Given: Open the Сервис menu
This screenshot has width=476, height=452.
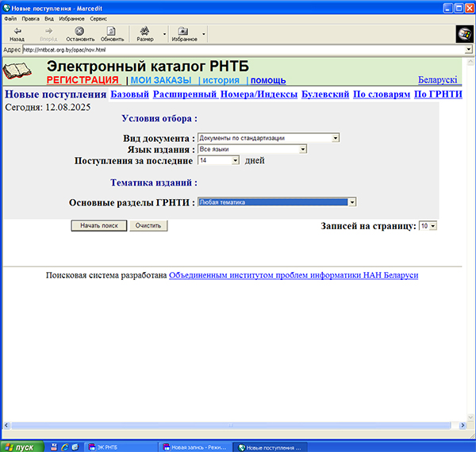Looking at the screenshot, I should pyautogui.click(x=99, y=17).
